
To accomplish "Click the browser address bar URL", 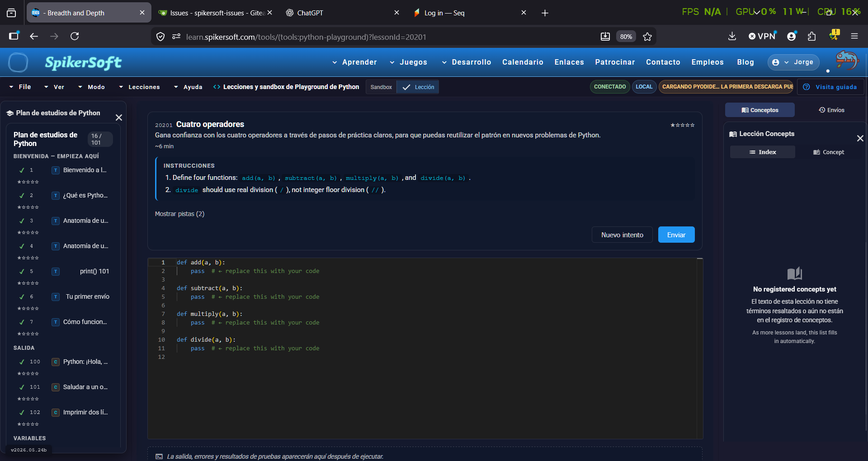I will point(306,37).
